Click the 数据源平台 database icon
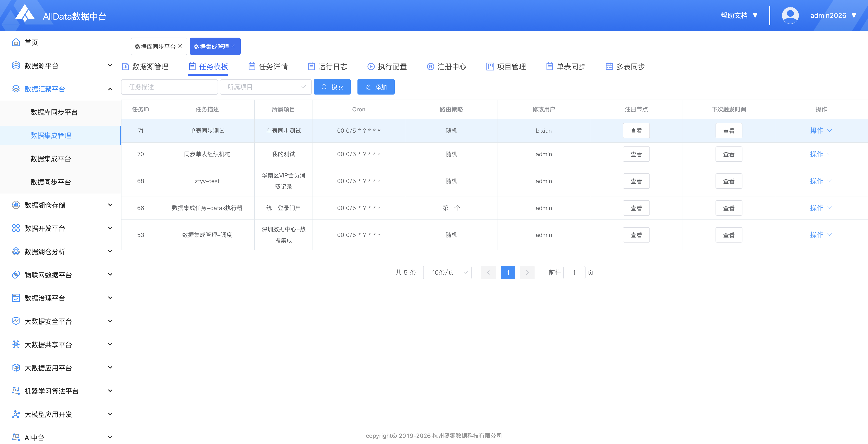 pos(16,66)
